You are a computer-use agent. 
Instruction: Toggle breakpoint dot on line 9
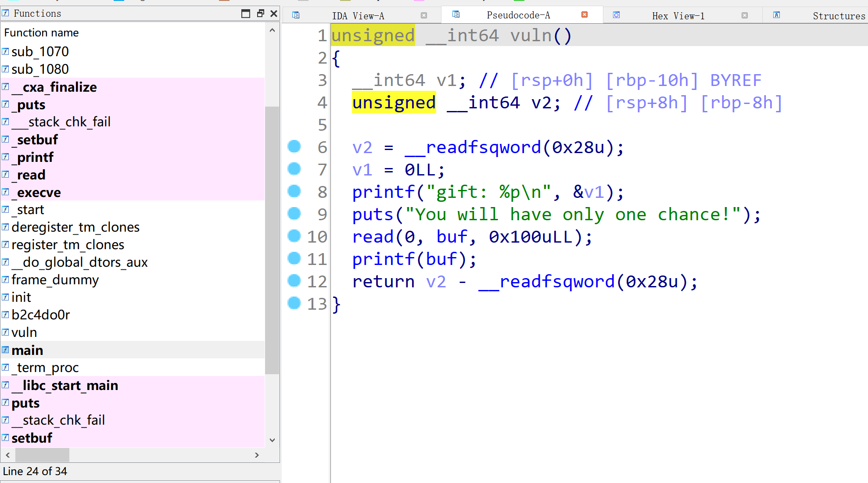click(x=294, y=213)
